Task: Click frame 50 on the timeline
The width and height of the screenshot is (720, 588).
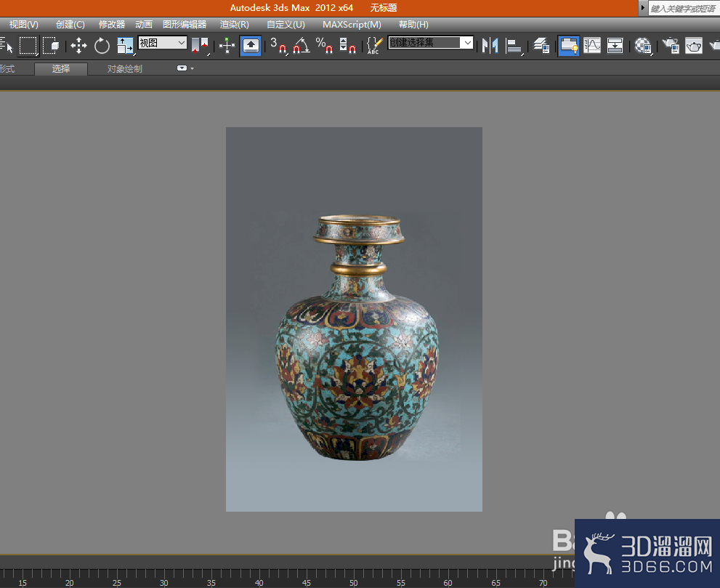Action: (353, 582)
